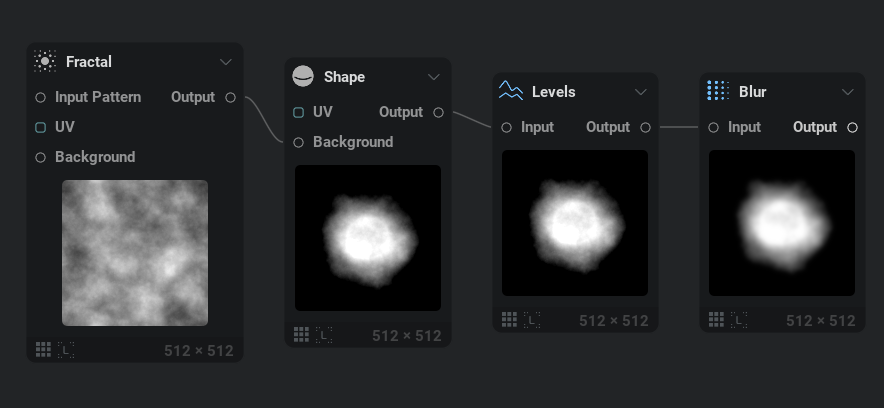Click the Levels node Output socket

click(645, 127)
